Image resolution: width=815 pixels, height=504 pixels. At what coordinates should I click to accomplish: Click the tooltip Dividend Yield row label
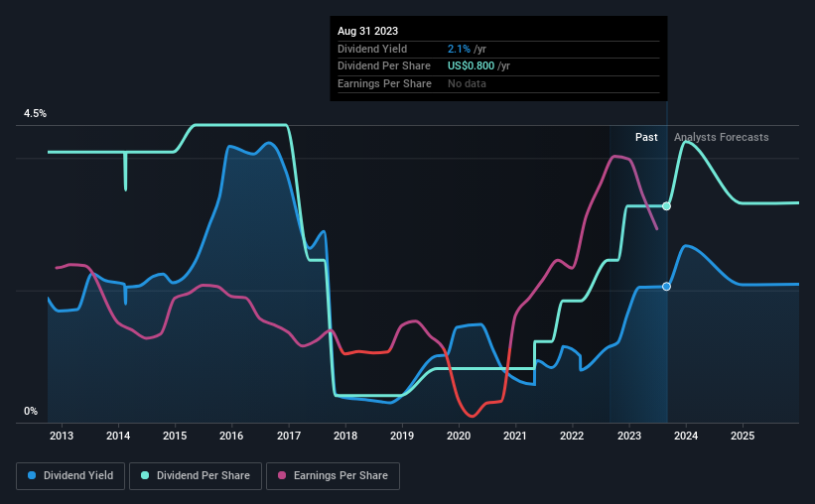(x=372, y=49)
